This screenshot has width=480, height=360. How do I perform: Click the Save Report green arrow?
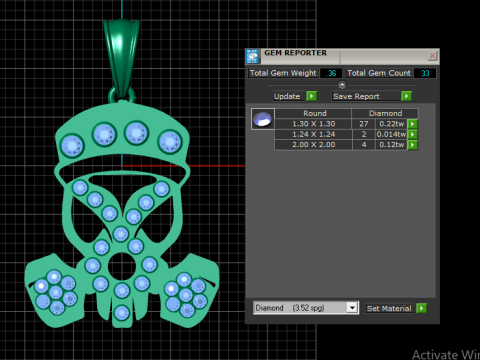pos(406,96)
